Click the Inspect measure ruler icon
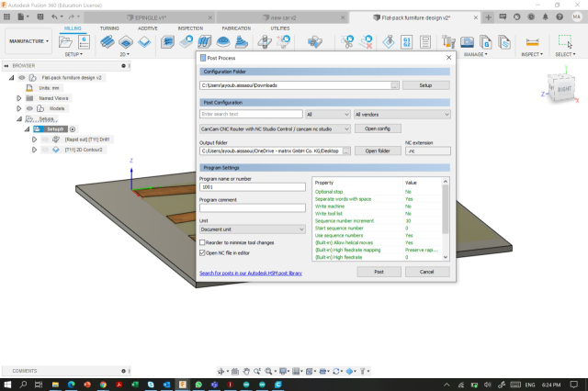 (531, 41)
